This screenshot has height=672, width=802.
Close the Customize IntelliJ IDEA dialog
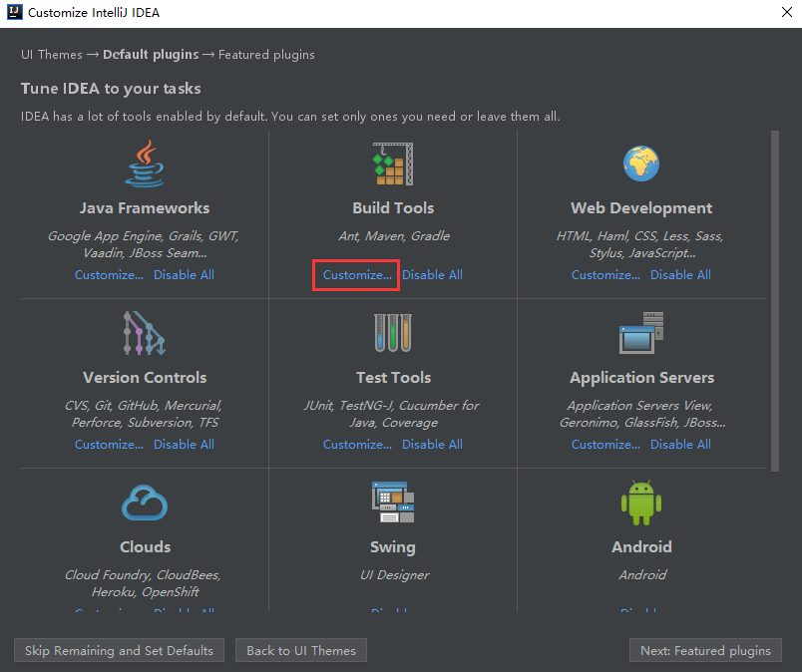pos(787,12)
